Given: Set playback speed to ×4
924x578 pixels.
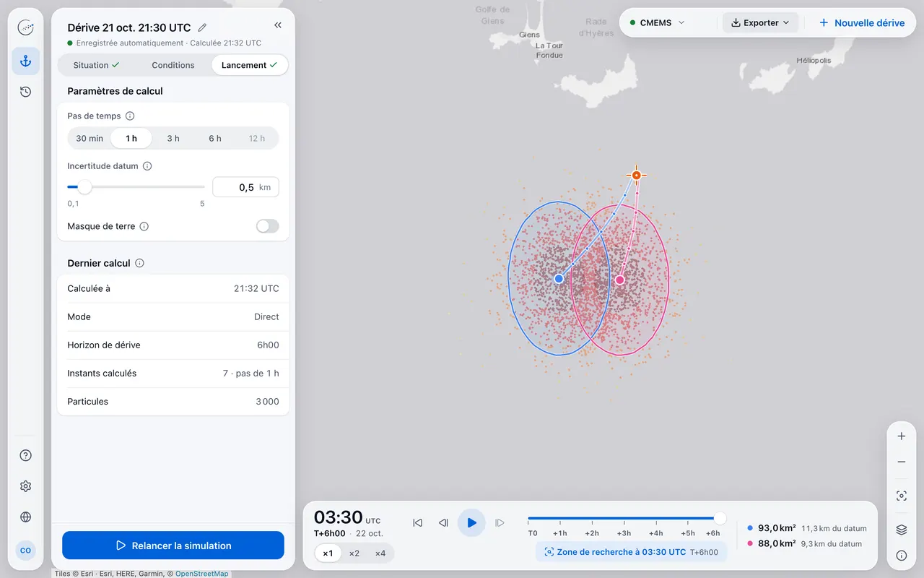Looking at the screenshot, I should 380,553.
